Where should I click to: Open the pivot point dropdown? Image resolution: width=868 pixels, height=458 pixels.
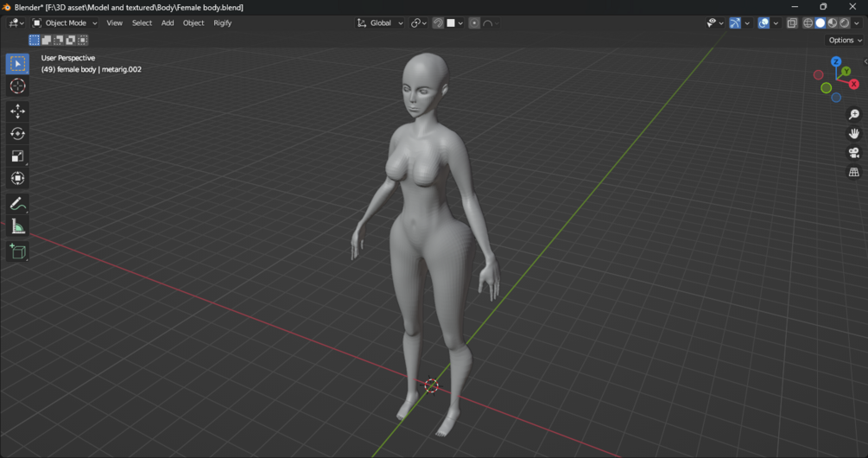click(x=419, y=22)
